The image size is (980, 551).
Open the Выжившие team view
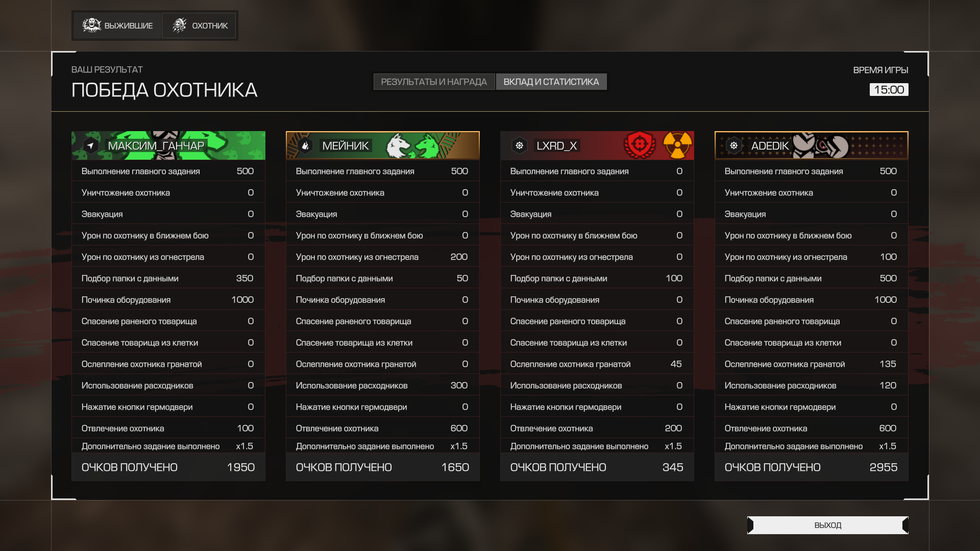(118, 26)
